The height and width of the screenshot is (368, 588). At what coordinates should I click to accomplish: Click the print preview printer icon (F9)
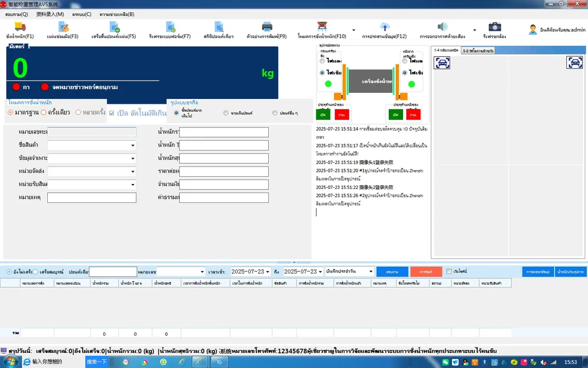point(267,27)
